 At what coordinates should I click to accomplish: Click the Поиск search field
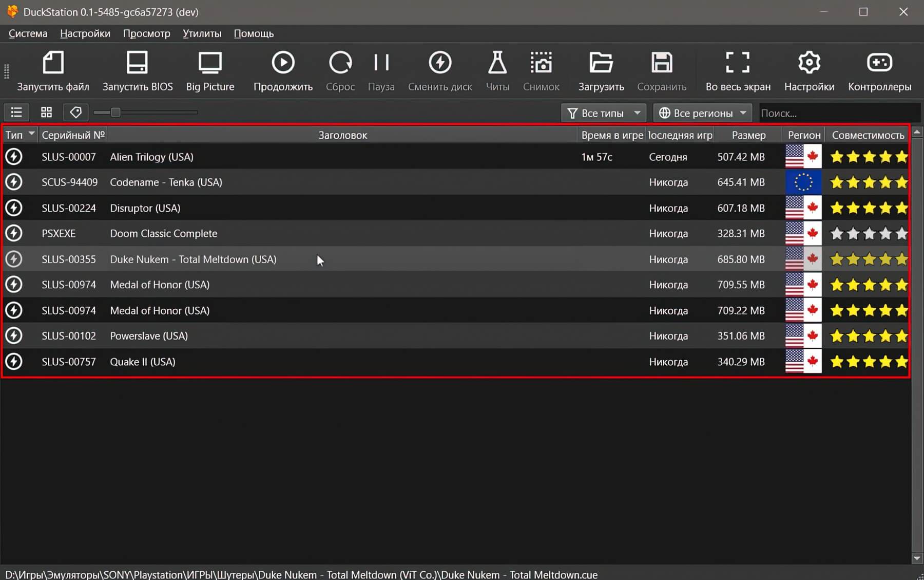pos(839,113)
